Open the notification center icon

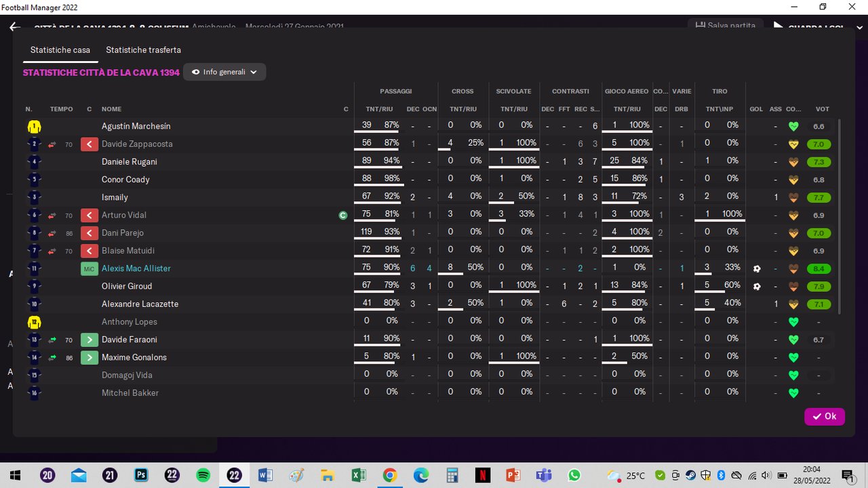(x=847, y=475)
